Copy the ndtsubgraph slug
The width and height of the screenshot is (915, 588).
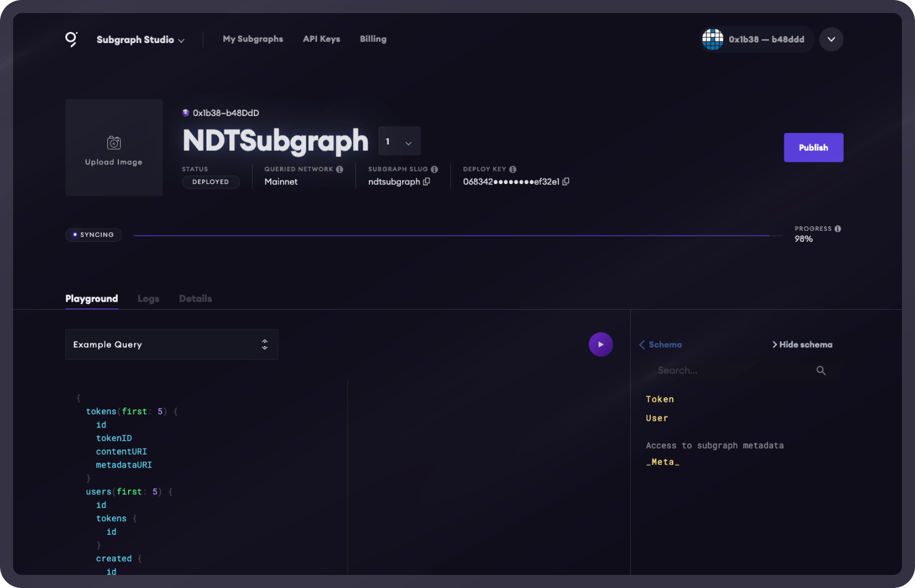click(426, 182)
